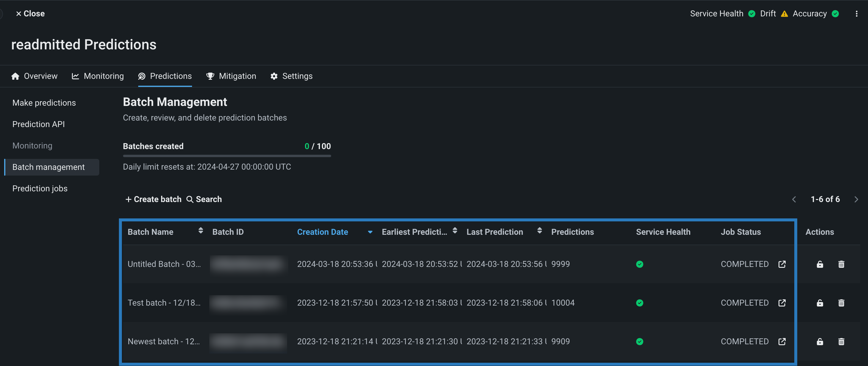Click the Drift warning status icon
Viewport: 868px width, 366px height.
coord(784,14)
